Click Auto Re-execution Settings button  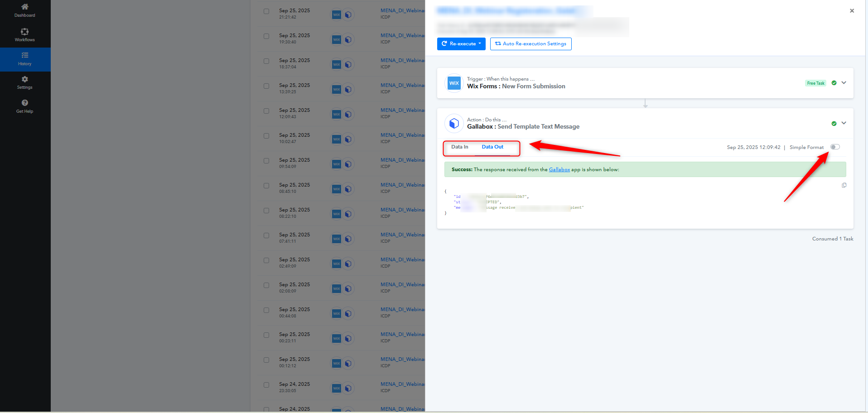[530, 44]
